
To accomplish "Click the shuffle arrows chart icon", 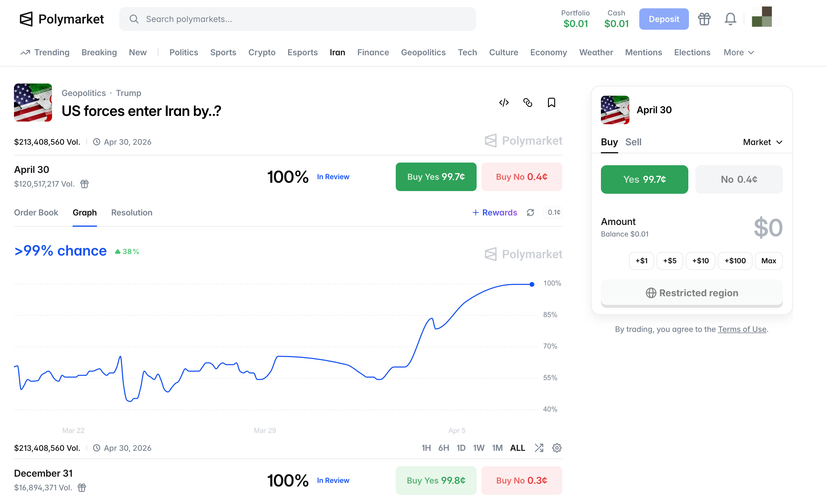I will tap(539, 448).
